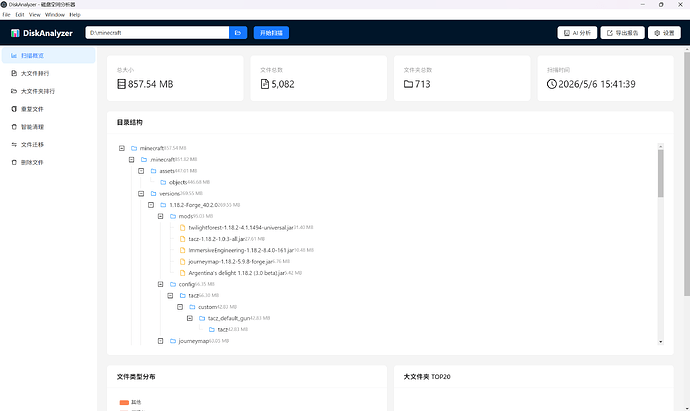Click the 目录结构 heading

pos(130,122)
